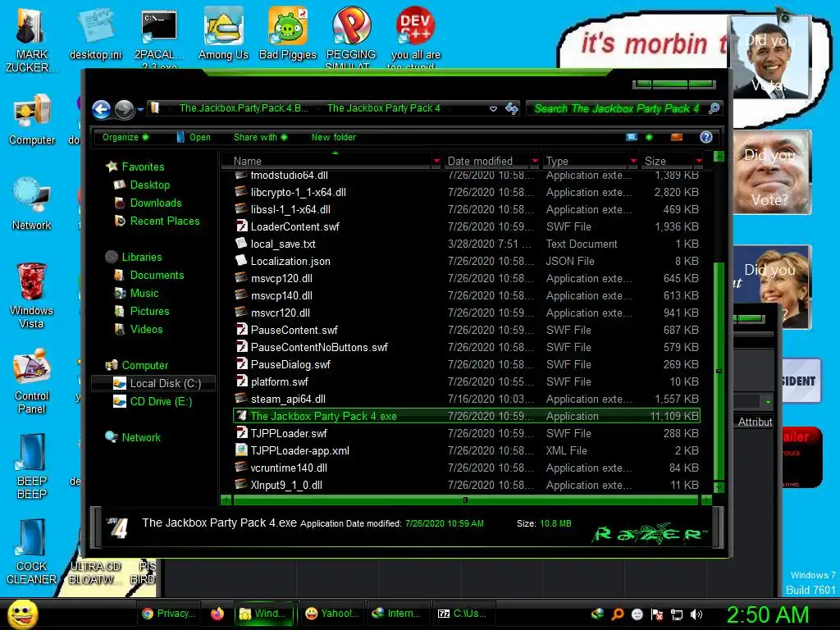Open the COCK CLEANER desktop icon
840x630 pixels.
tap(31, 551)
